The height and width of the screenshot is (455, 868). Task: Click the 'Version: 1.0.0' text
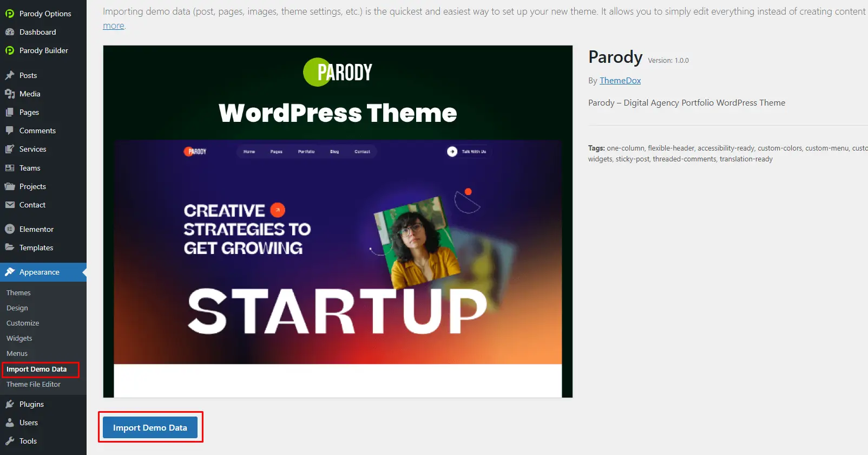coord(668,61)
